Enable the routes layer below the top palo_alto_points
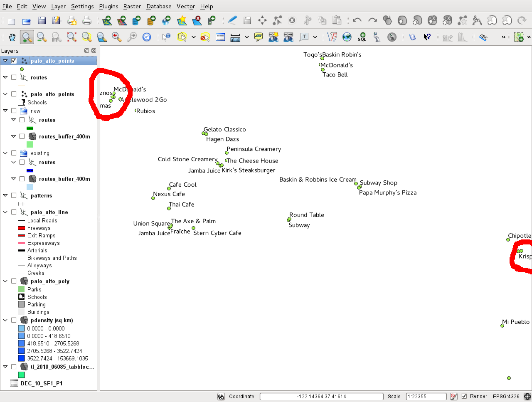This screenshot has width=532, height=402. pos(14,77)
